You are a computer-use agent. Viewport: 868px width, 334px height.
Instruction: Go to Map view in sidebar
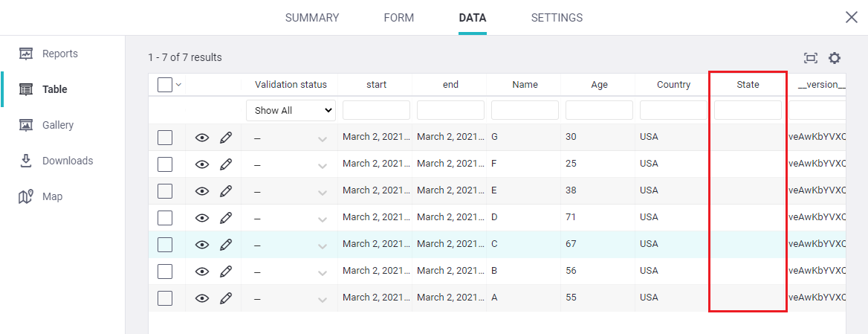point(52,196)
